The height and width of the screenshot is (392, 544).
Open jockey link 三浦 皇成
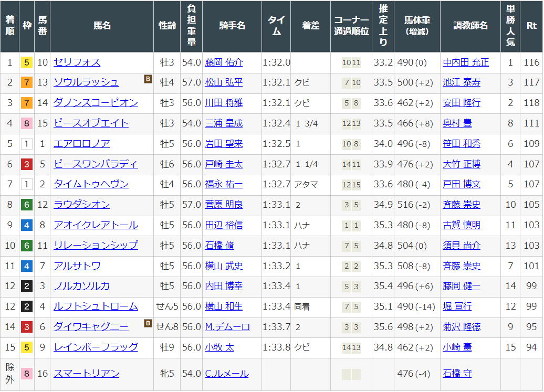pos(224,123)
